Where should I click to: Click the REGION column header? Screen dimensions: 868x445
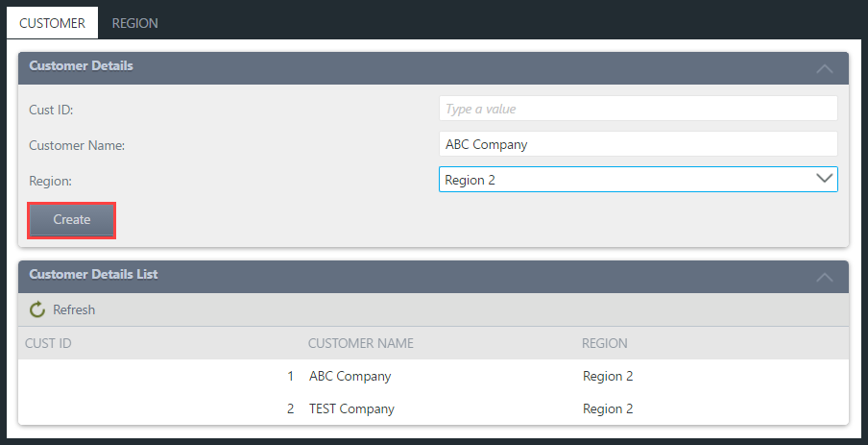604,343
